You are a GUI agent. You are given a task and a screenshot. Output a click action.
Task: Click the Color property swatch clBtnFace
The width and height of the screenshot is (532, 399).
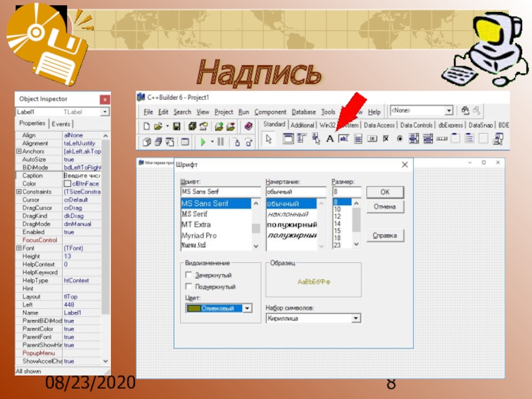click(x=67, y=184)
